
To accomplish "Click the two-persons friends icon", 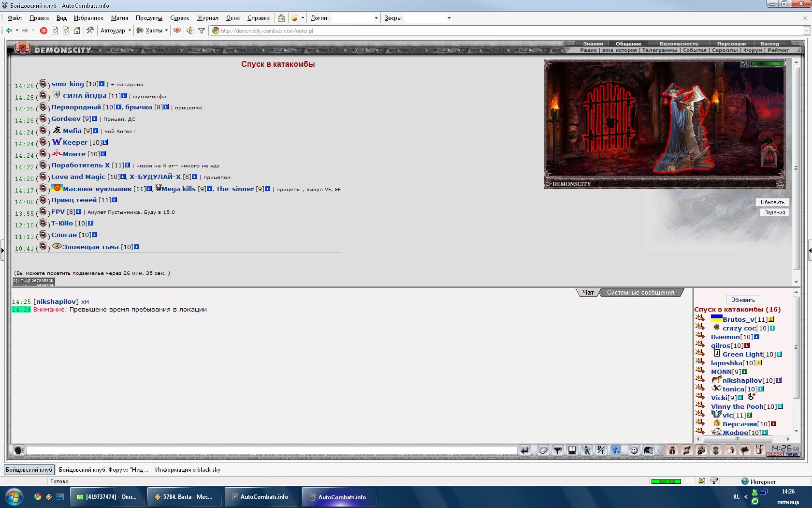I will click(730, 450).
